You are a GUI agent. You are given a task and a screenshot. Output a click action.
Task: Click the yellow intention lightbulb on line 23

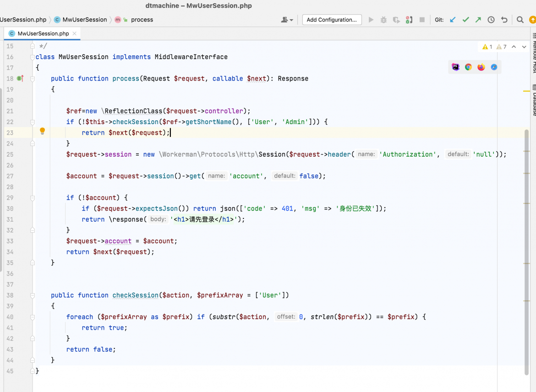[43, 131]
